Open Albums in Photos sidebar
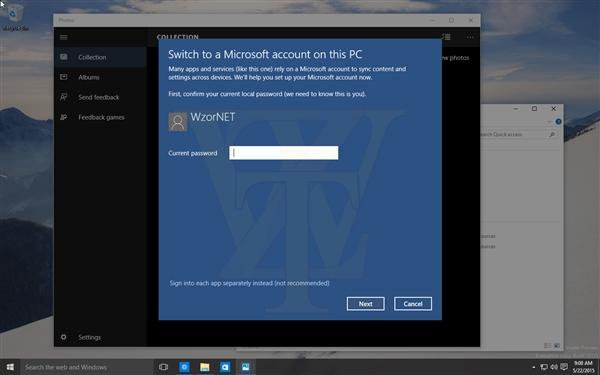Viewport: 600px width, 375px height. 100,77
